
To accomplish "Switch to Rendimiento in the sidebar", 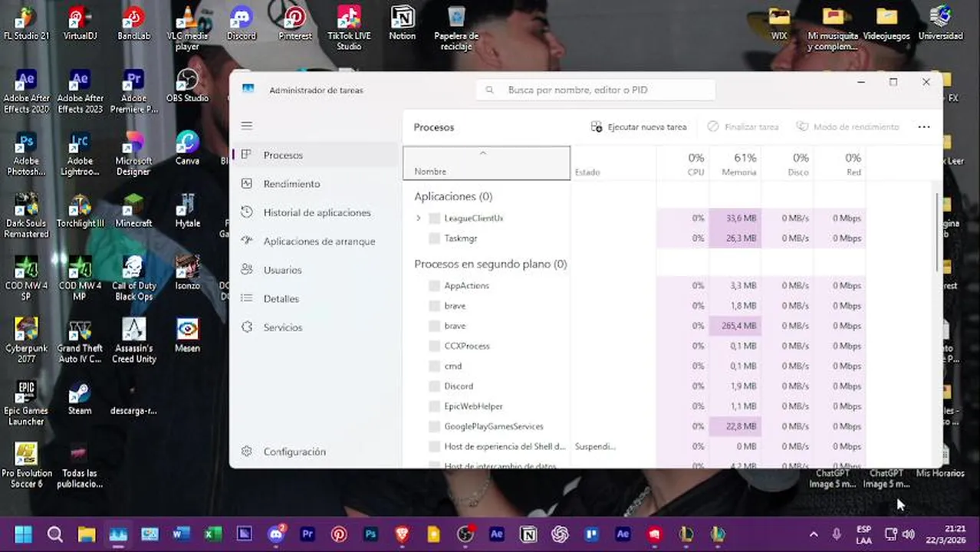I will tap(315, 184).
